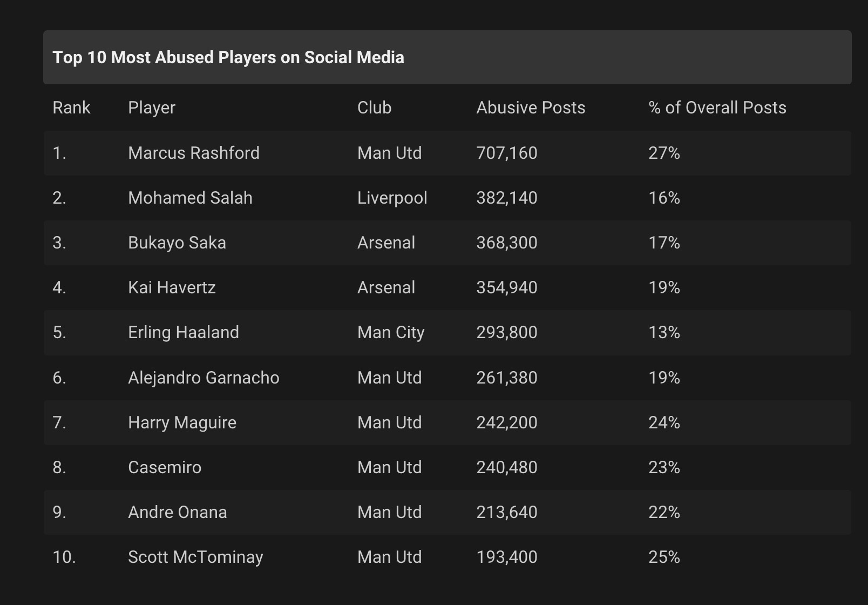
Task: Click on Casemiro's name
Action: (164, 467)
